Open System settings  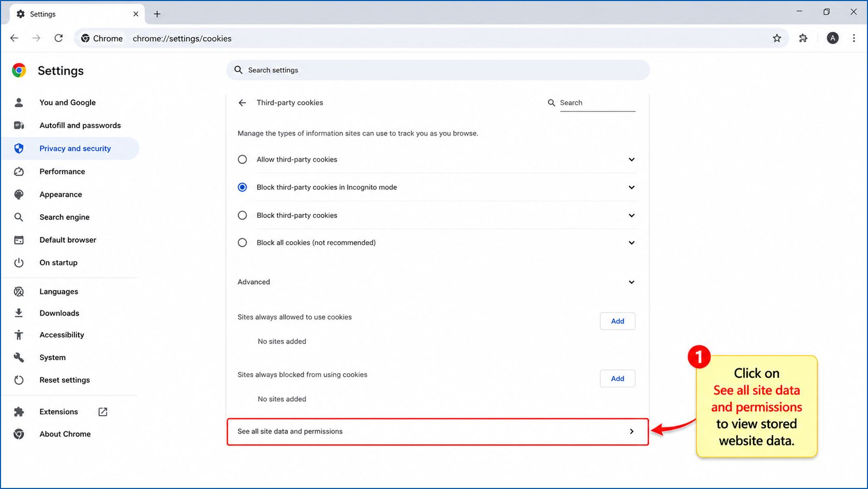click(x=52, y=358)
